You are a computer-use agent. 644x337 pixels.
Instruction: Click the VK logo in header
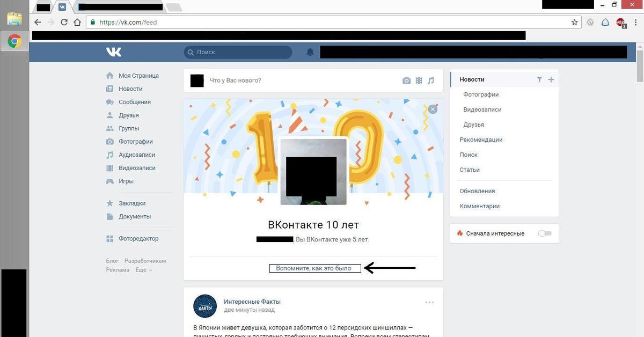114,52
